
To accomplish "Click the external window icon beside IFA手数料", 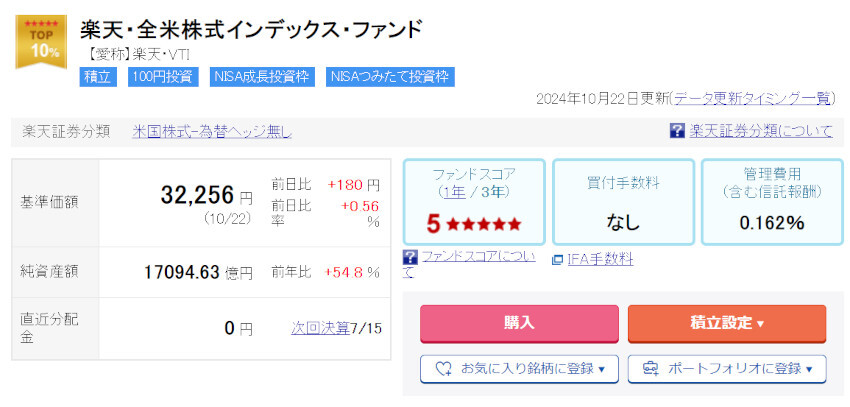I will [x=558, y=260].
